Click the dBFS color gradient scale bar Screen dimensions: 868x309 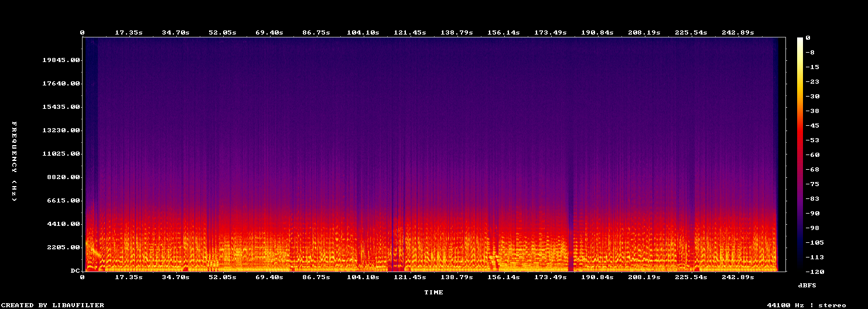point(800,154)
